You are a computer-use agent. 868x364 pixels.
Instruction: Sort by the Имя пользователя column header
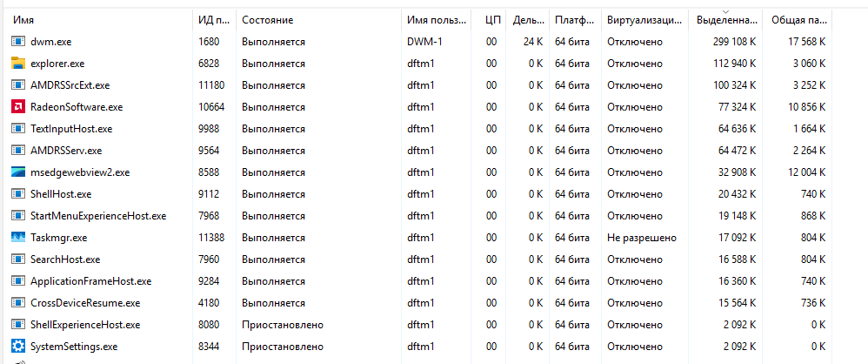tap(435, 20)
